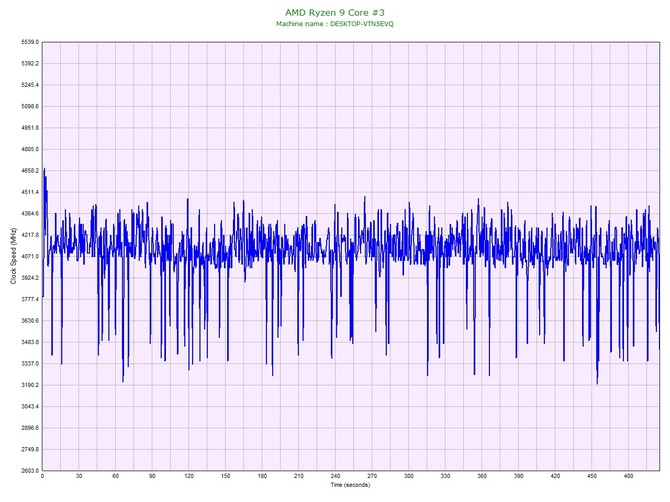This screenshot has height=502, width=670.
Task: Click the 5539.0 y-axis value
Action: (x=30, y=42)
